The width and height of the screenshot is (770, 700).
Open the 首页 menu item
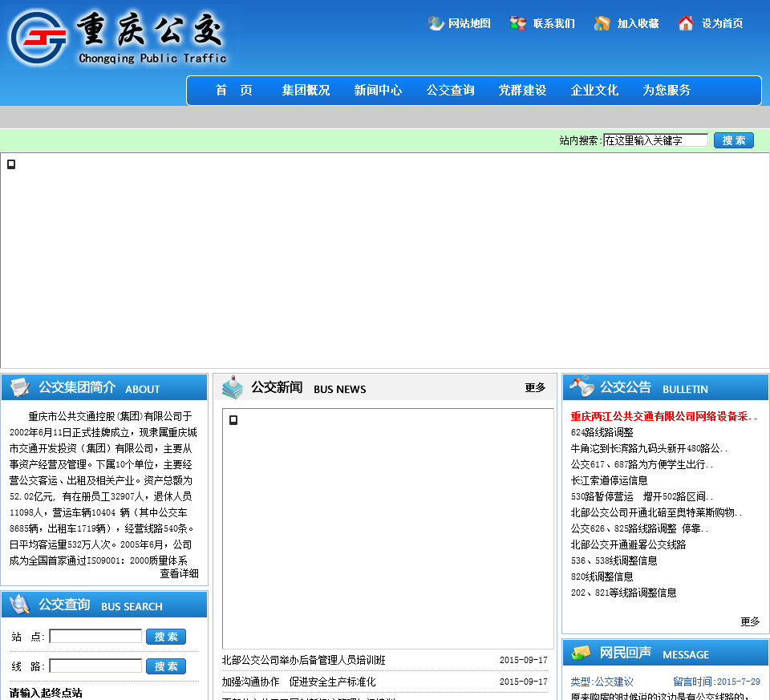pos(233,91)
